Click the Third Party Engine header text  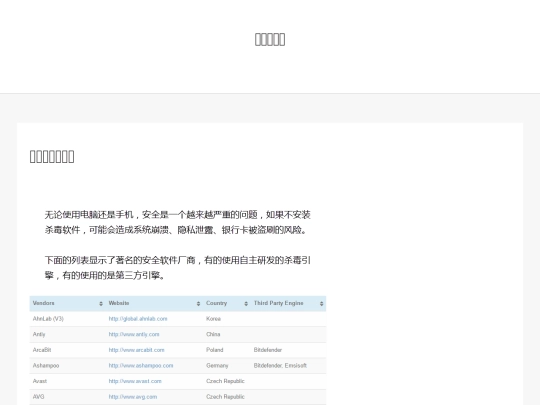coord(279,303)
